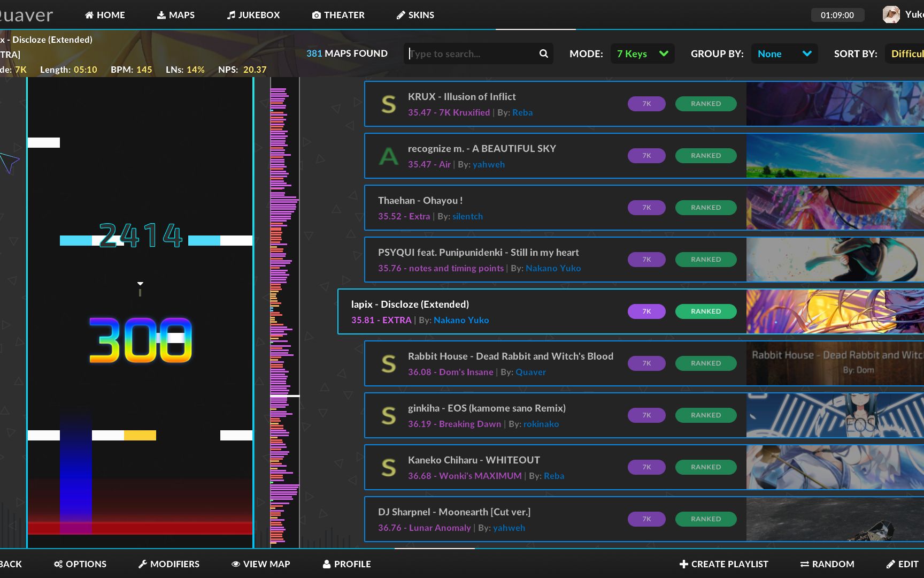Click the BEAUTIFUL SKY banner thumbnail
The image size is (924, 578).
click(835, 156)
